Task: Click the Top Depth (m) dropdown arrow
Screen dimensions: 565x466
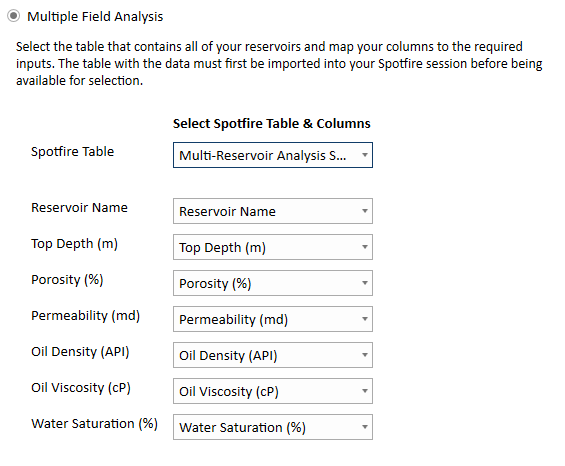Action: point(365,247)
